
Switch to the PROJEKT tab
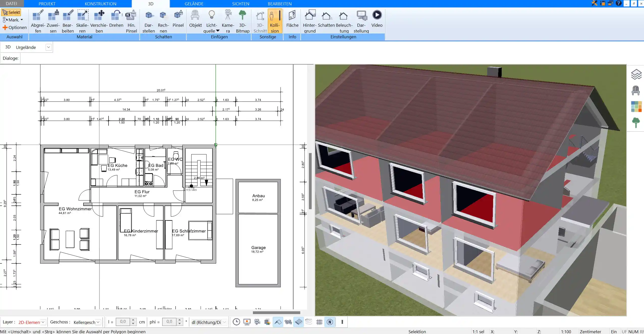pyautogui.click(x=47, y=4)
